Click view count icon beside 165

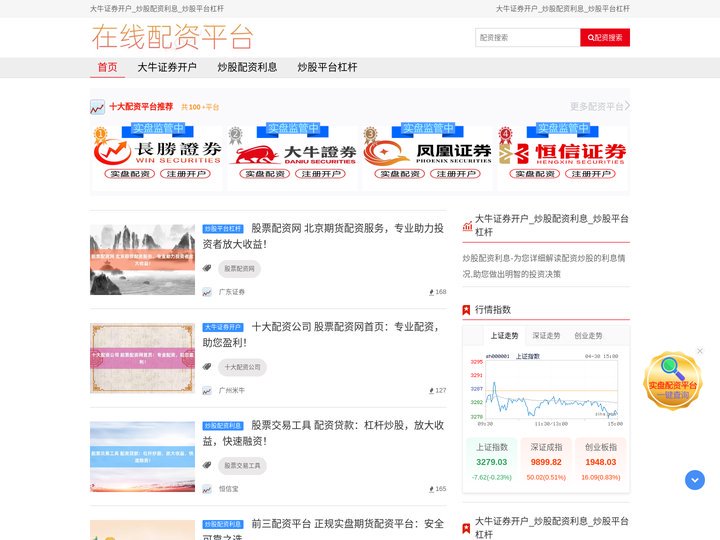click(x=431, y=489)
